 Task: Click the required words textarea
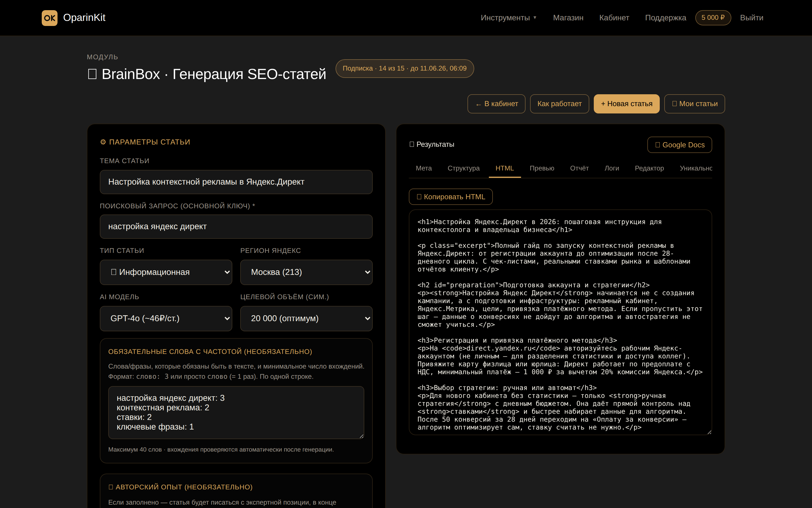(236, 413)
